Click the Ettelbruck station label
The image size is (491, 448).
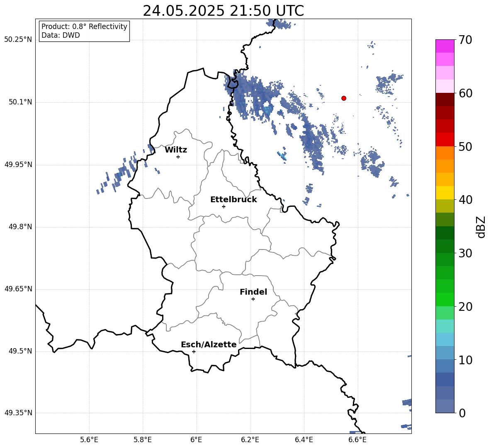(233, 200)
